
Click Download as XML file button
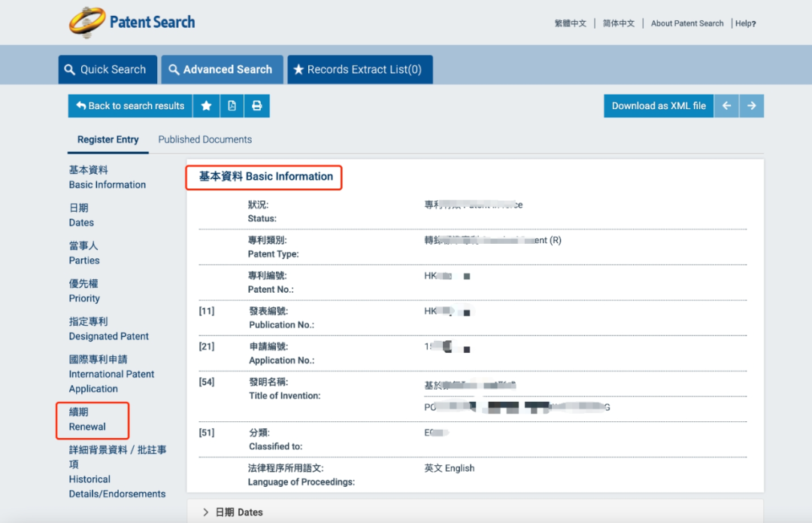659,106
